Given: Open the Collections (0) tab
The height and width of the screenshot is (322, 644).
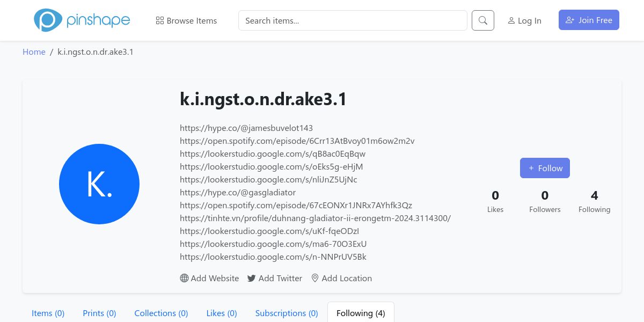Looking at the screenshot, I should 161,313.
